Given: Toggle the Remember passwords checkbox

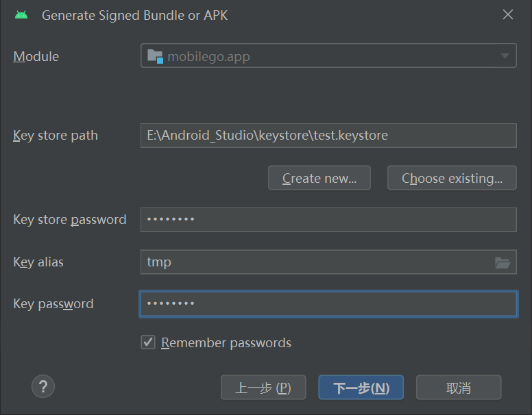Looking at the screenshot, I should click(x=148, y=342).
